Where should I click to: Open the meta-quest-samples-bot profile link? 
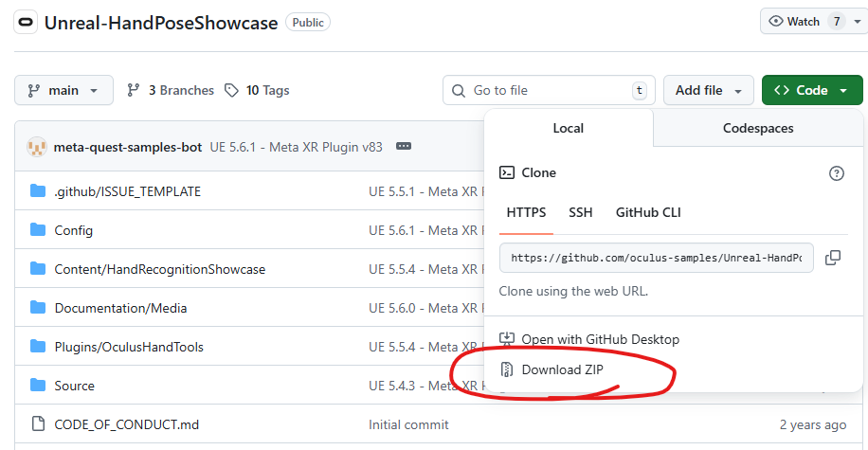(x=128, y=147)
